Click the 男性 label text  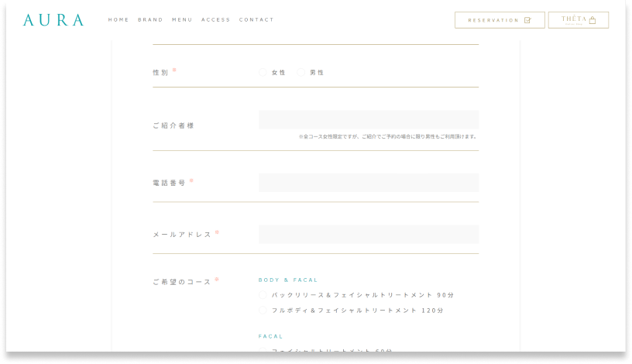click(317, 72)
